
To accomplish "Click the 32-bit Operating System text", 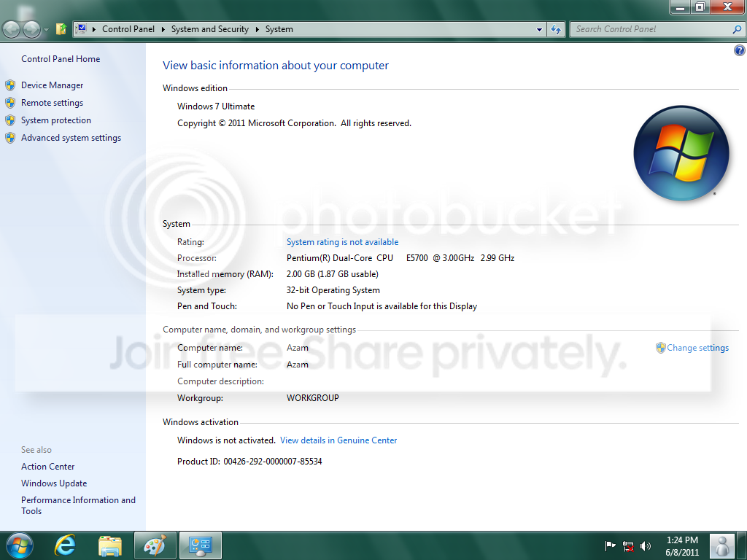I will [x=333, y=290].
